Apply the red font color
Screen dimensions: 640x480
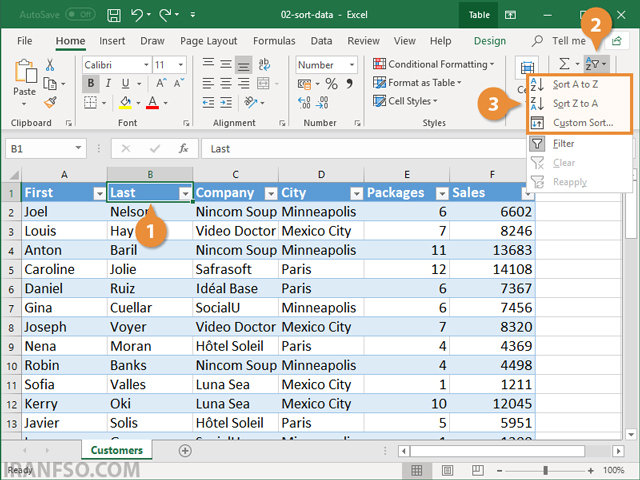click(152, 102)
